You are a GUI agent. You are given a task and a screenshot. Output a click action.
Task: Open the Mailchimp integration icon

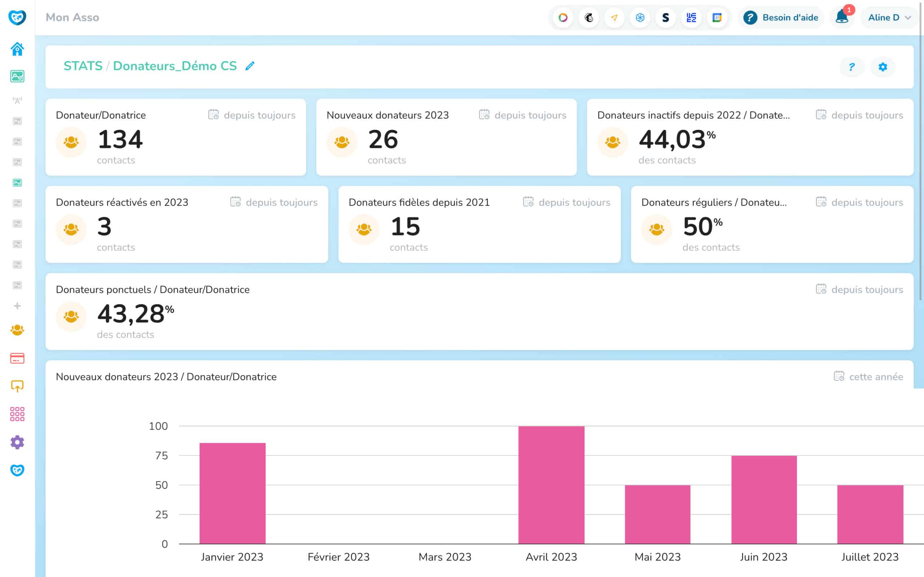point(588,18)
